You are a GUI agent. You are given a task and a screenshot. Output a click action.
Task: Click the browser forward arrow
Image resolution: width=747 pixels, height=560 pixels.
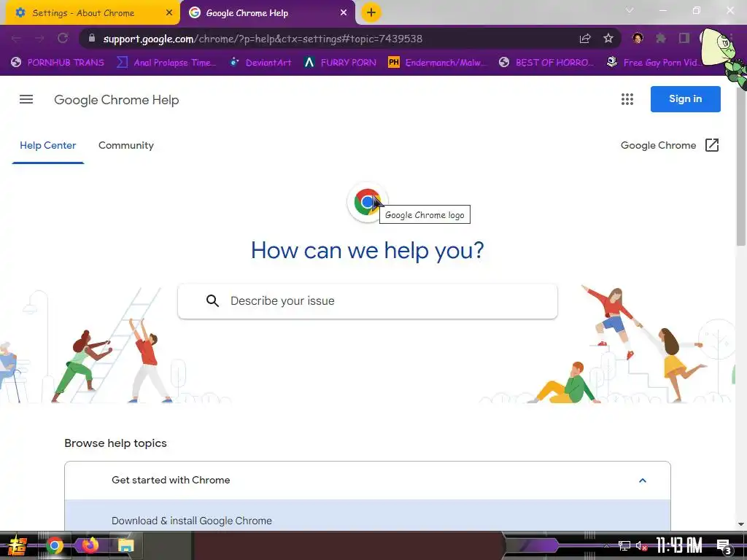tap(39, 39)
